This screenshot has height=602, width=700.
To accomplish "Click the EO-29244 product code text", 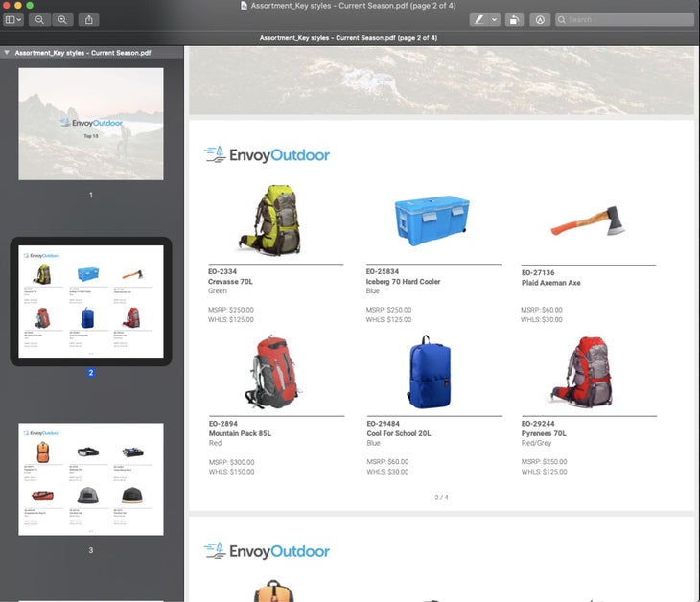I will (x=538, y=424).
